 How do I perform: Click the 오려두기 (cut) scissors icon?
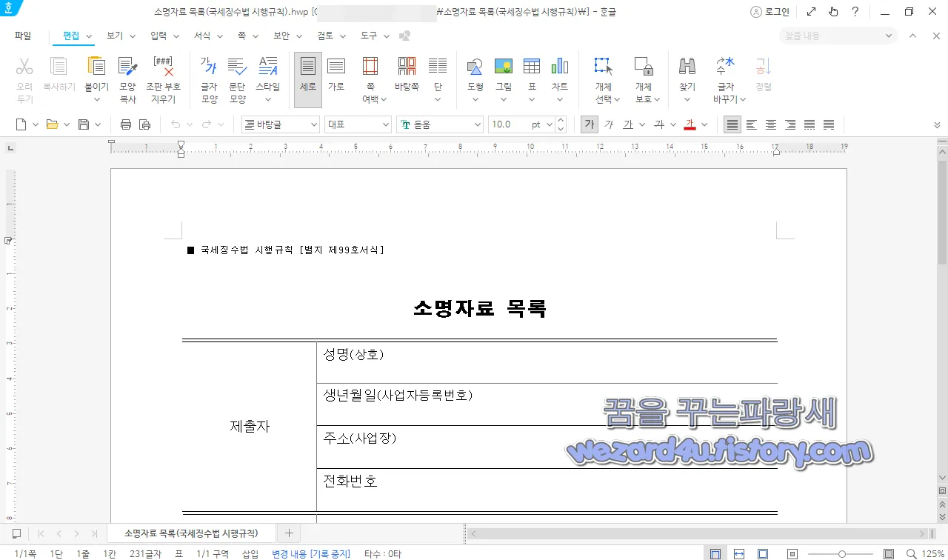24,67
